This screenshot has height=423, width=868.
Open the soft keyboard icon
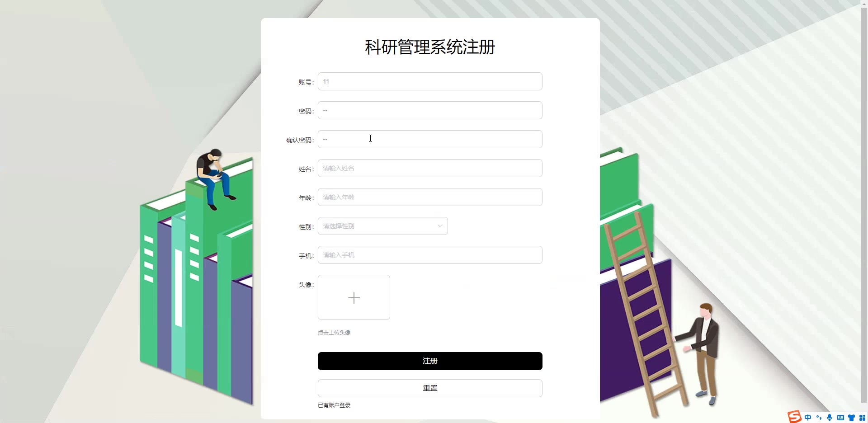(840, 418)
